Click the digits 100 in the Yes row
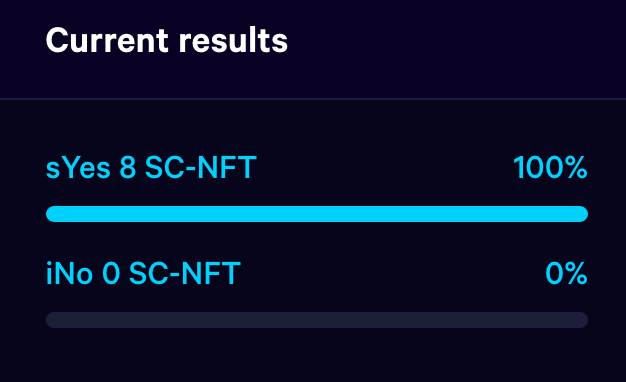This screenshot has width=626, height=382. [x=538, y=168]
